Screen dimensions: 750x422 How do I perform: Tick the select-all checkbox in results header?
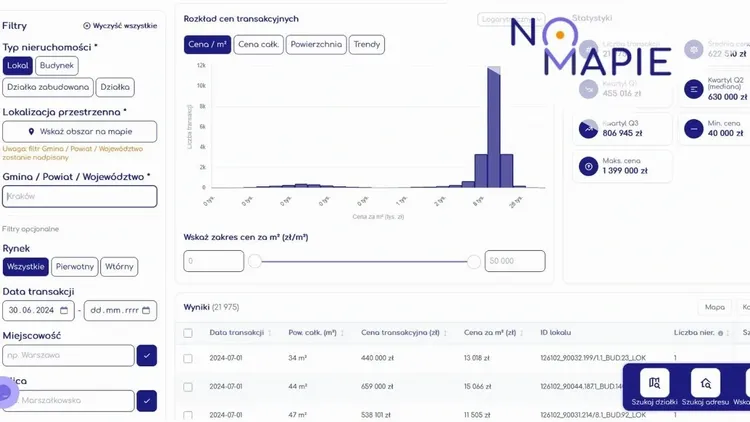(x=188, y=333)
